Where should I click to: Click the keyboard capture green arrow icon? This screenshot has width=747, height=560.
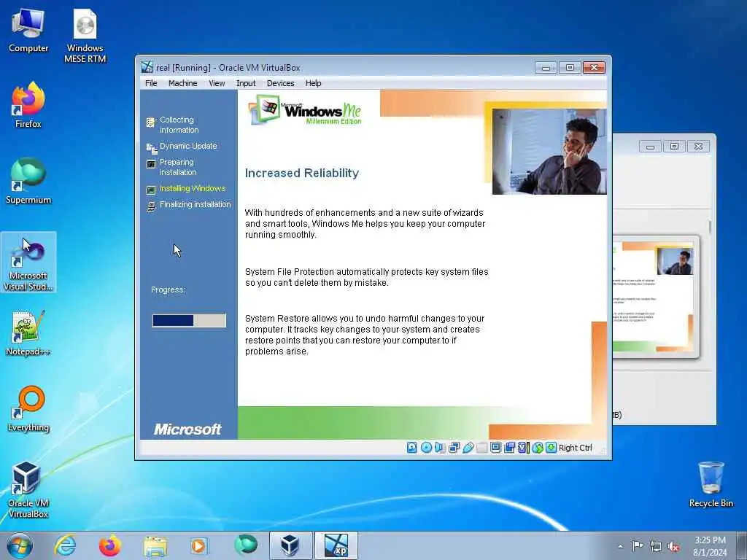[x=551, y=448]
